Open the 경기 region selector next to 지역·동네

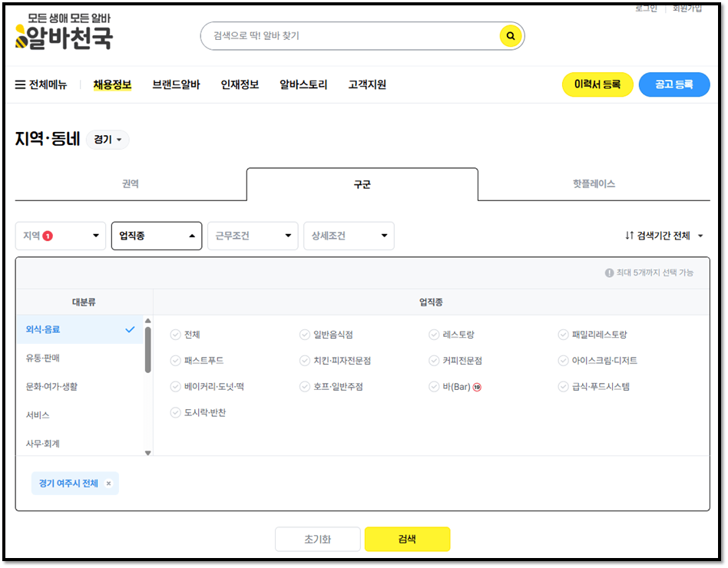point(107,140)
